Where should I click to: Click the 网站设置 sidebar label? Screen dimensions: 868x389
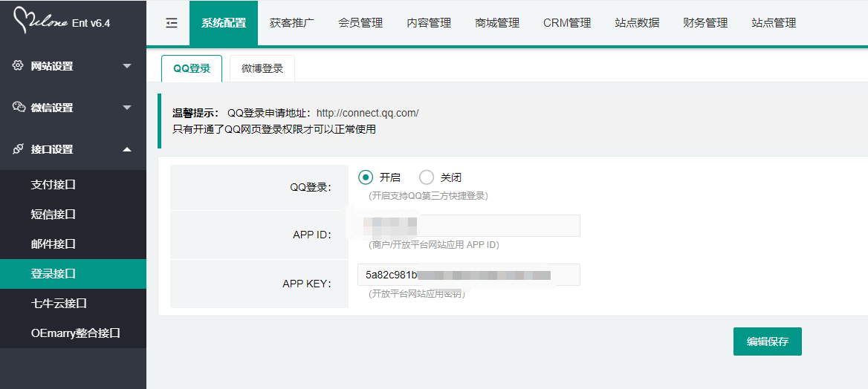(51, 66)
